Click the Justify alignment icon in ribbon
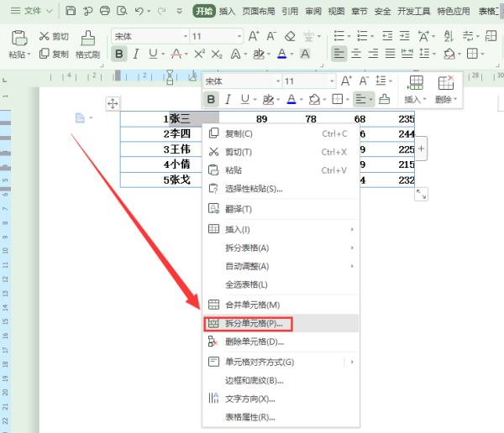This screenshot has width=504, height=433. tap(390, 54)
